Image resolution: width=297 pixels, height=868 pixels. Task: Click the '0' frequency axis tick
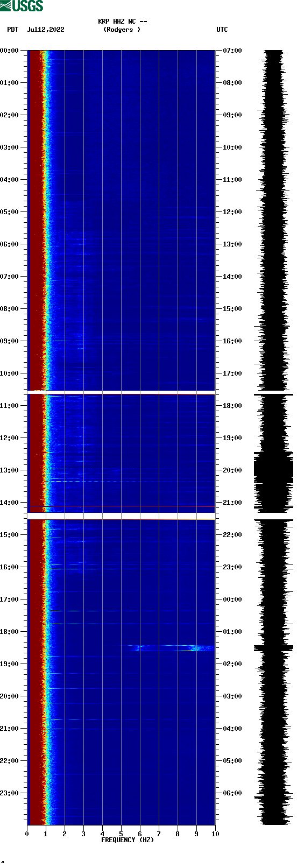(x=27, y=834)
